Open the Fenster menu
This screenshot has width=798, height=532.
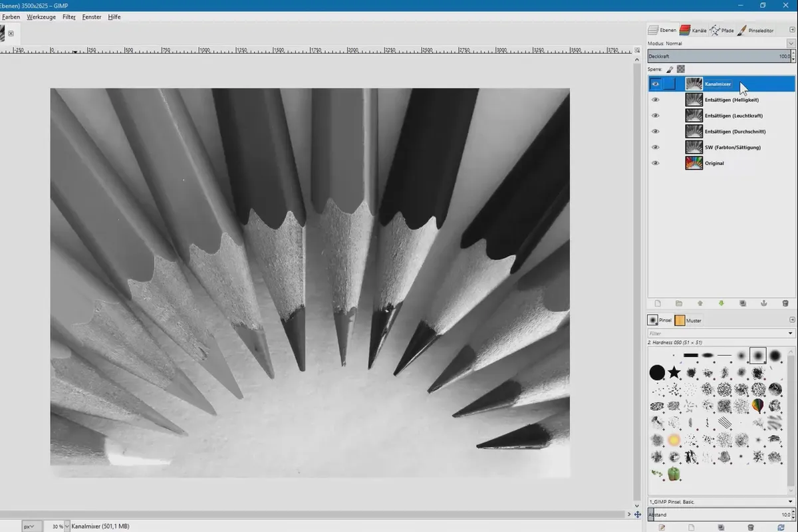coord(92,17)
